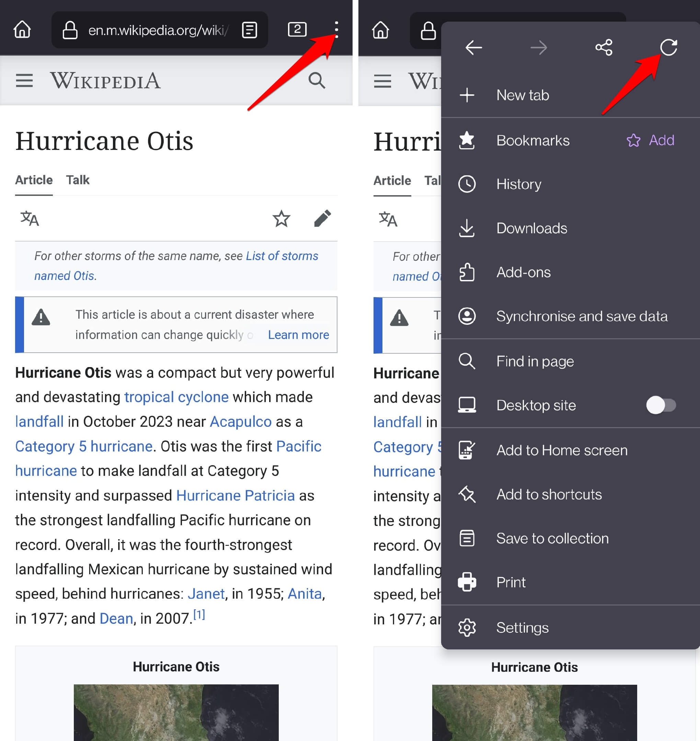Open Add-ons from the menu

pyautogui.click(x=523, y=272)
